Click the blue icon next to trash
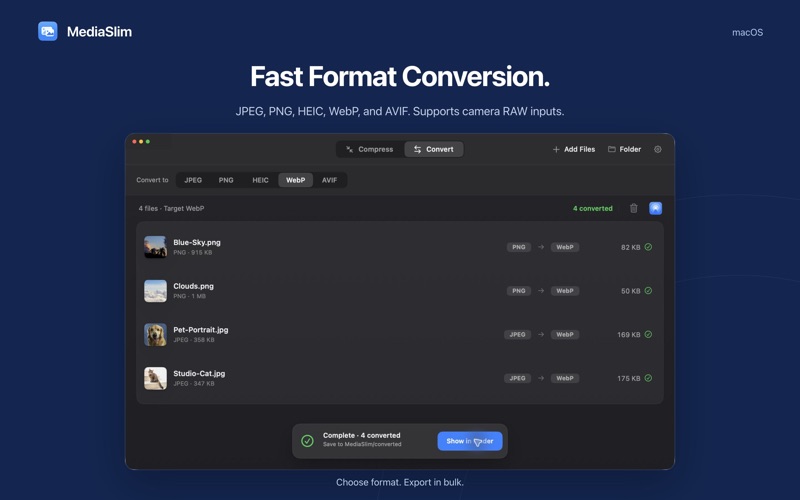The width and height of the screenshot is (800, 500). (656, 208)
